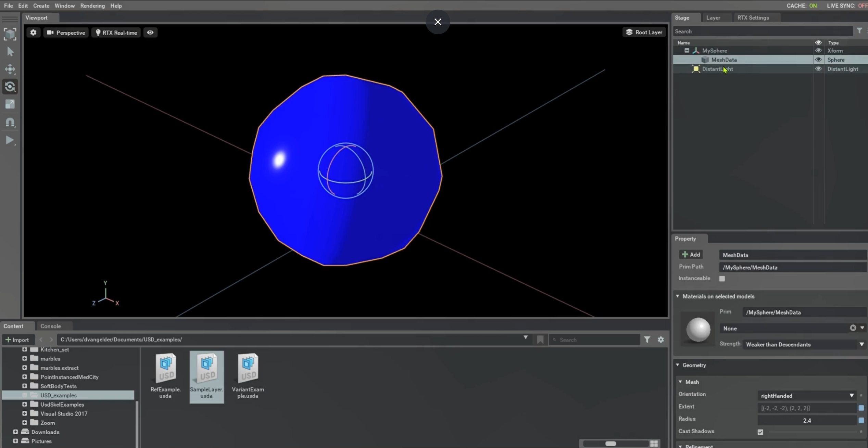The image size is (868, 448).
Task: Clear the None material binding
Action: click(x=853, y=328)
